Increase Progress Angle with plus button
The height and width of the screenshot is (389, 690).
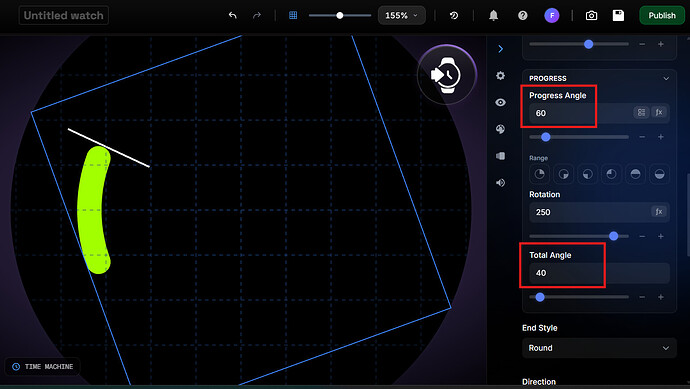click(661, 137)
